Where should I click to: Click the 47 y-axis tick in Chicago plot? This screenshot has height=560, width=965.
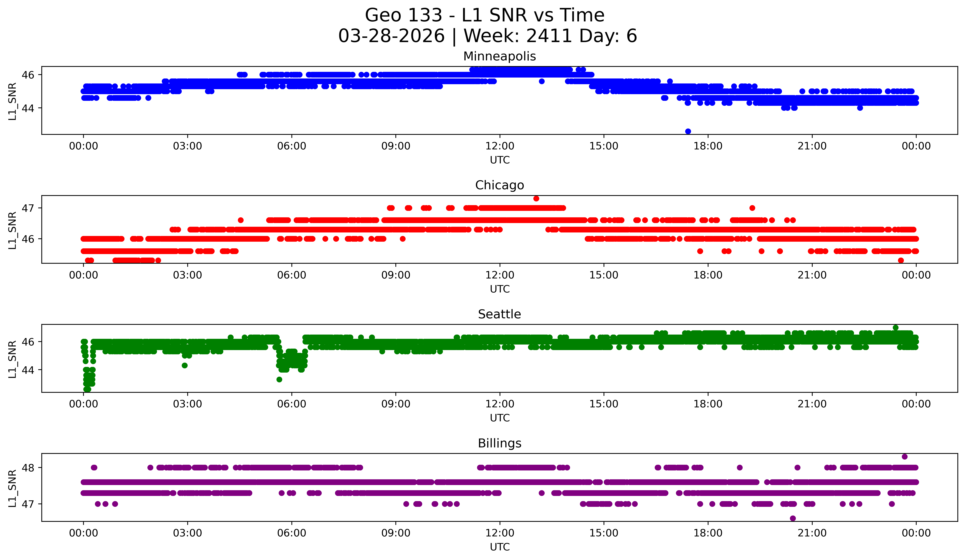[x=28, y=209]
